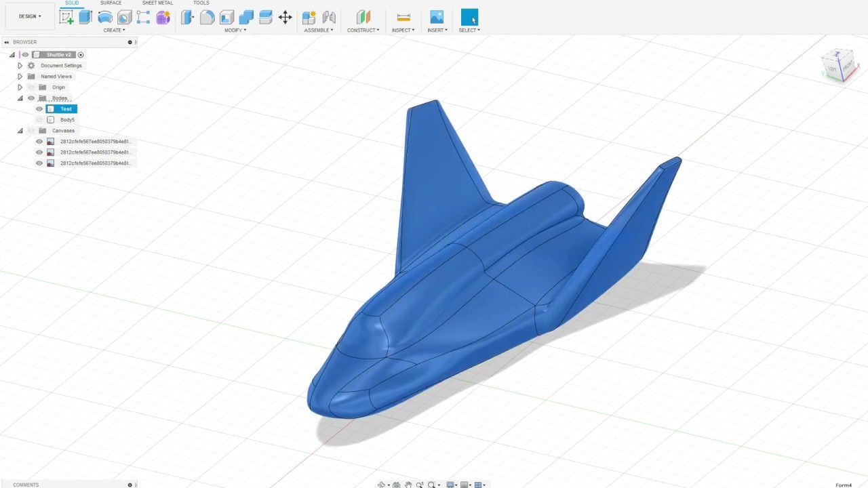Activate Shuttle v2 component radio button

[81, 55]
